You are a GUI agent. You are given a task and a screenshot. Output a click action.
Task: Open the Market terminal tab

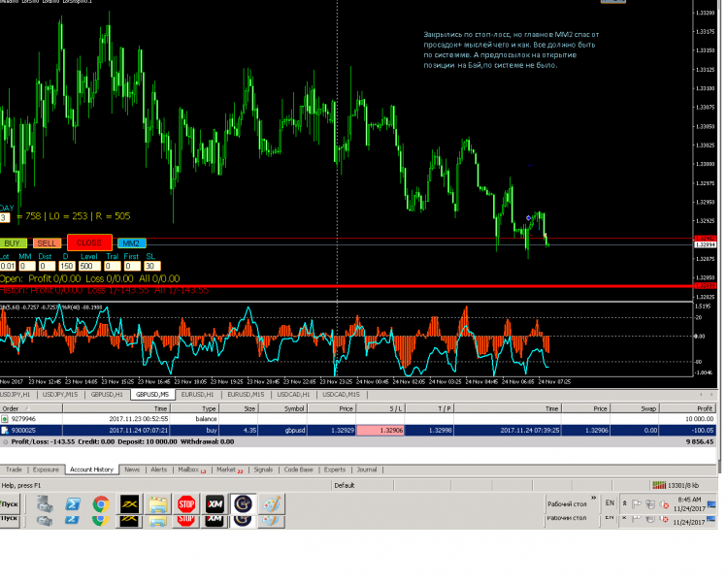tap(229, 469)
